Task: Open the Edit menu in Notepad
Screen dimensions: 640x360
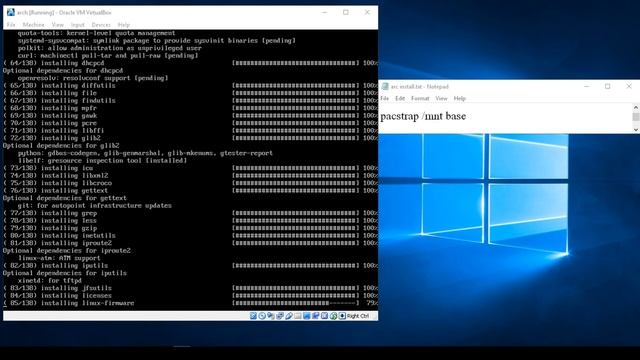Action: point(400,98)
